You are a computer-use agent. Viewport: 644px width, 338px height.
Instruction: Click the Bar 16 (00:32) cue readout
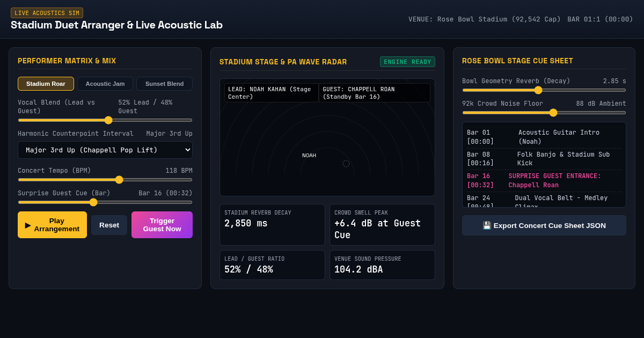[165, 193]
